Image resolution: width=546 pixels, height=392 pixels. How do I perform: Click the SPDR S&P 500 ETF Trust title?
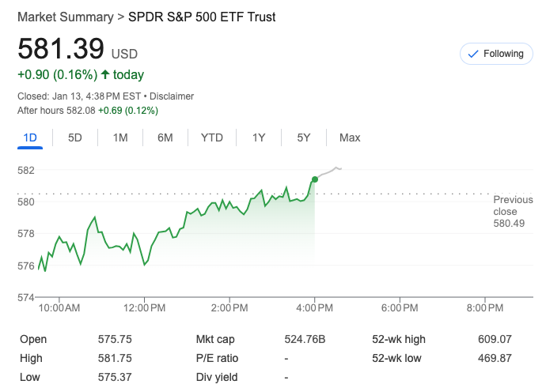tap(202, 17)
